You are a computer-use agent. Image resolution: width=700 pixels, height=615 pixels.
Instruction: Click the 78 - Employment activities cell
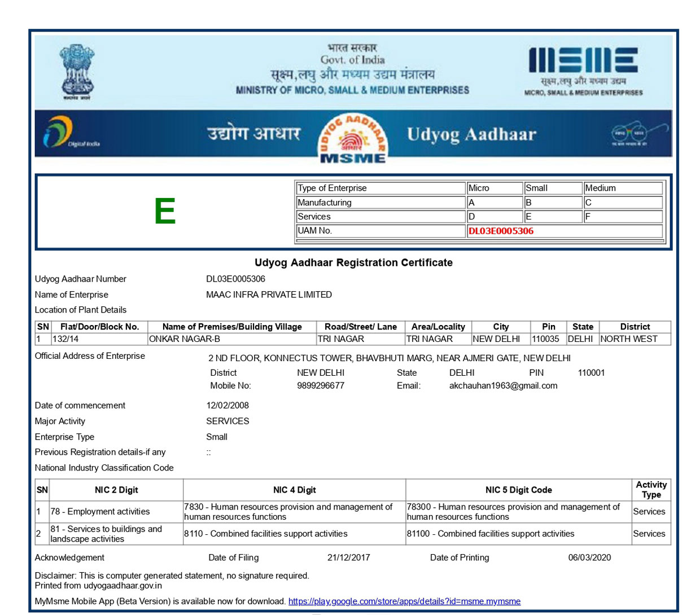100,512
